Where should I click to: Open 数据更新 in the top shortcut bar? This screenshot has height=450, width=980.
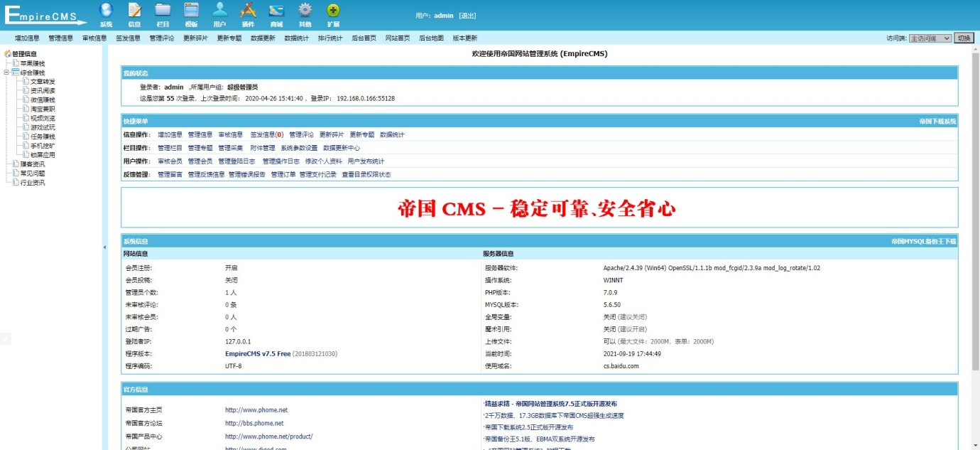263,38
